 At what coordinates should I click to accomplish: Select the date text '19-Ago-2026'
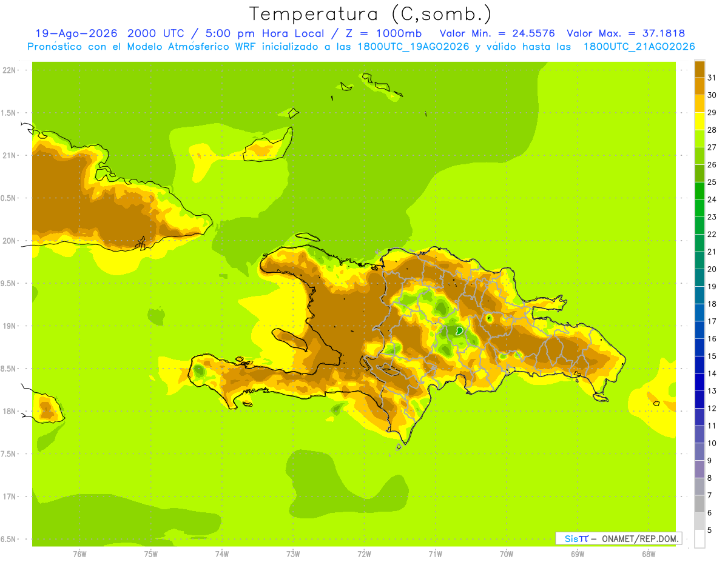point(76,33)
